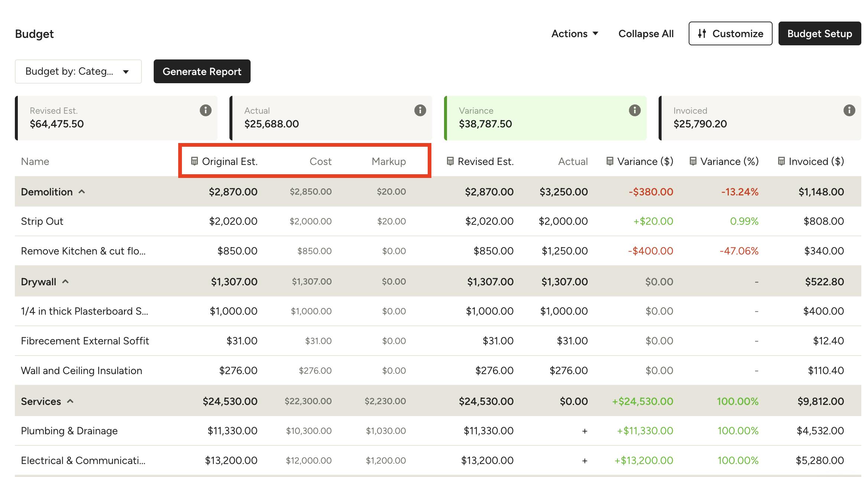Click info icon on Variance card

click(634, 110)
